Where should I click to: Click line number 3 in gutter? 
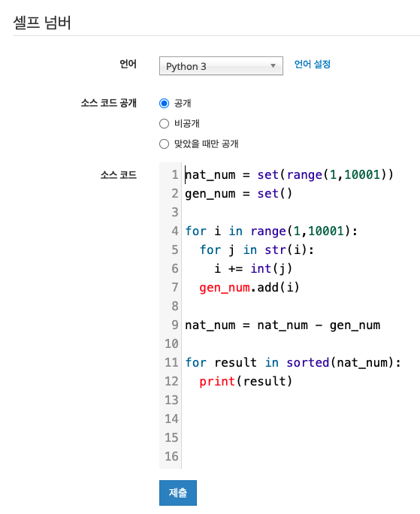(x=175, y=213)
